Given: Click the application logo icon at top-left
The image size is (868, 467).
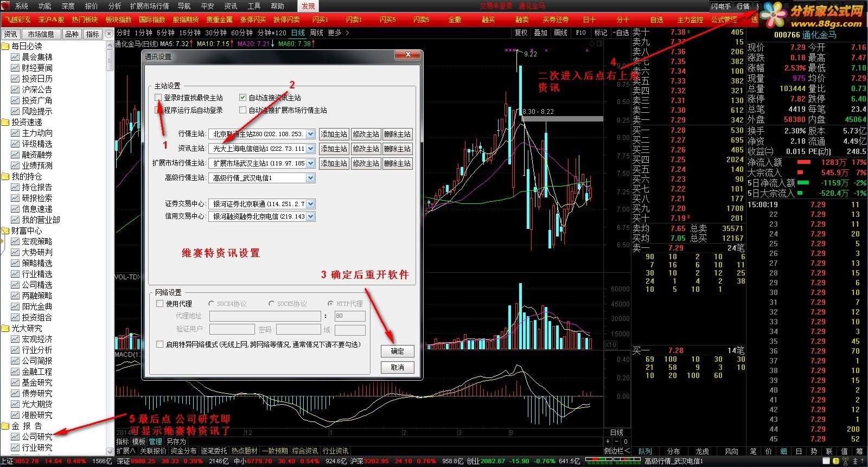Looking at the screenshot, I should point(6,5).
